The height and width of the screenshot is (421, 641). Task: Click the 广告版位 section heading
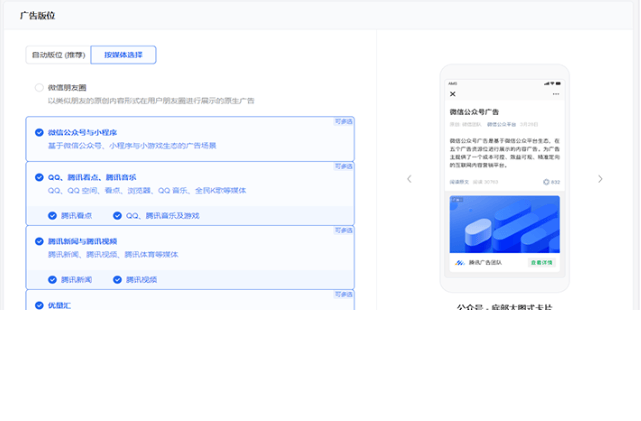point(37,16)
